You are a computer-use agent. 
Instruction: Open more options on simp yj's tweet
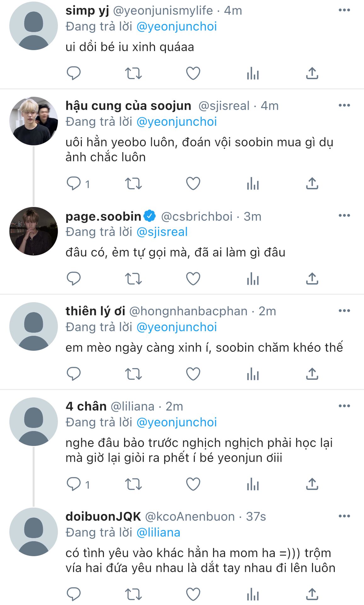pos(344,10)
